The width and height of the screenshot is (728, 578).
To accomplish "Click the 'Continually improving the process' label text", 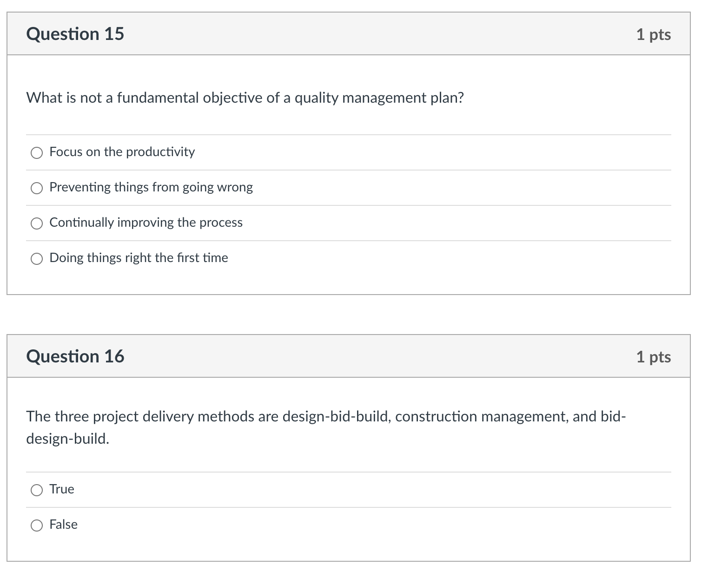I will [146, 223].
